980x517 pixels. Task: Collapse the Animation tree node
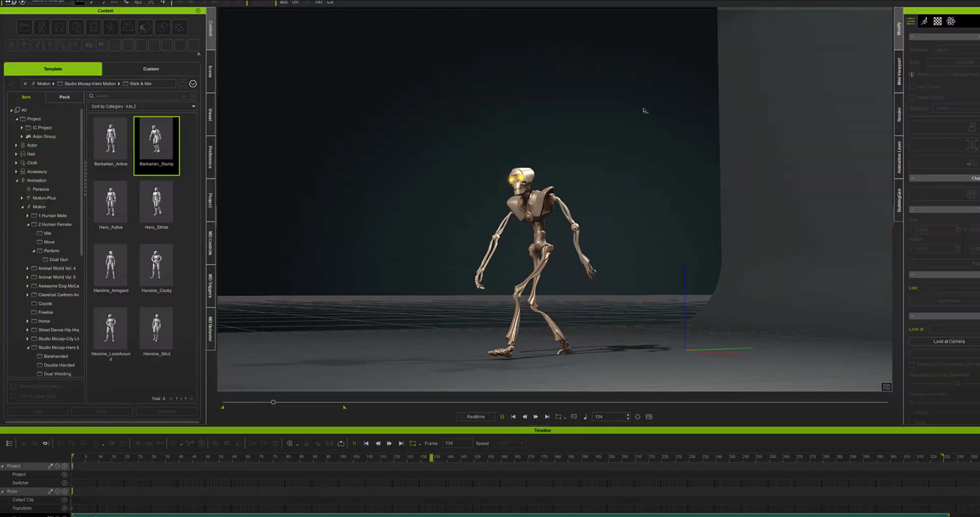(17, 181)
